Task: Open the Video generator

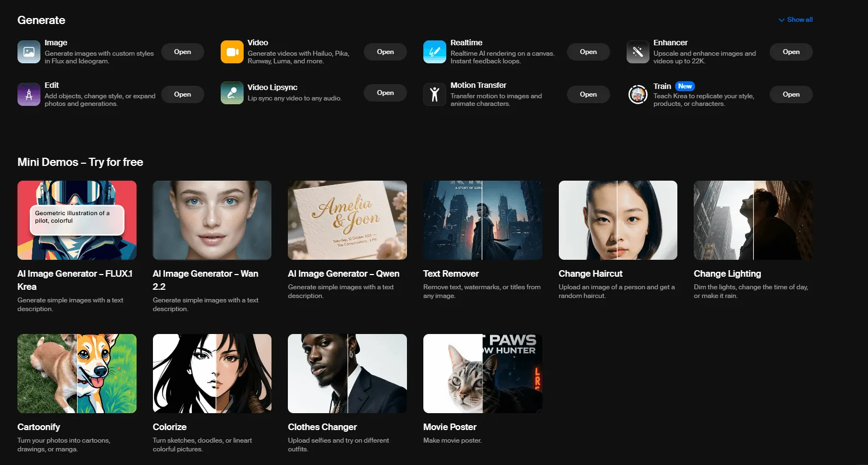Action: [x=386, y=52]
